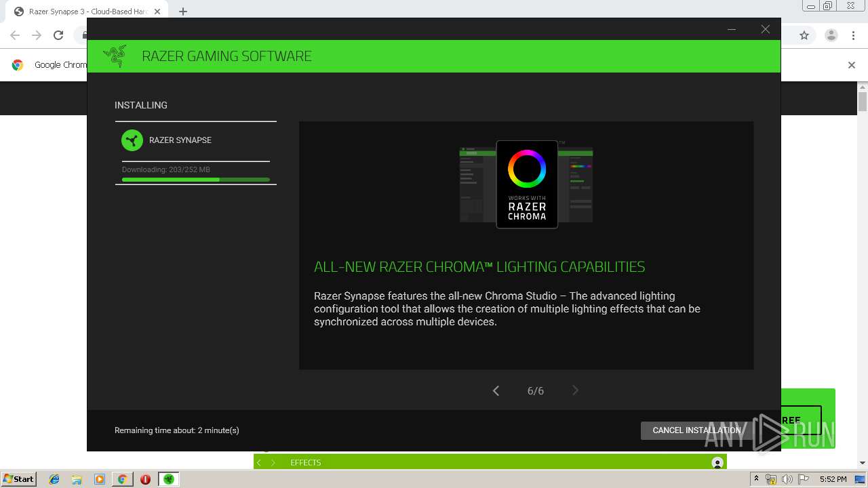
Task: Click the remaining time status text
Action: click(177, 430)
